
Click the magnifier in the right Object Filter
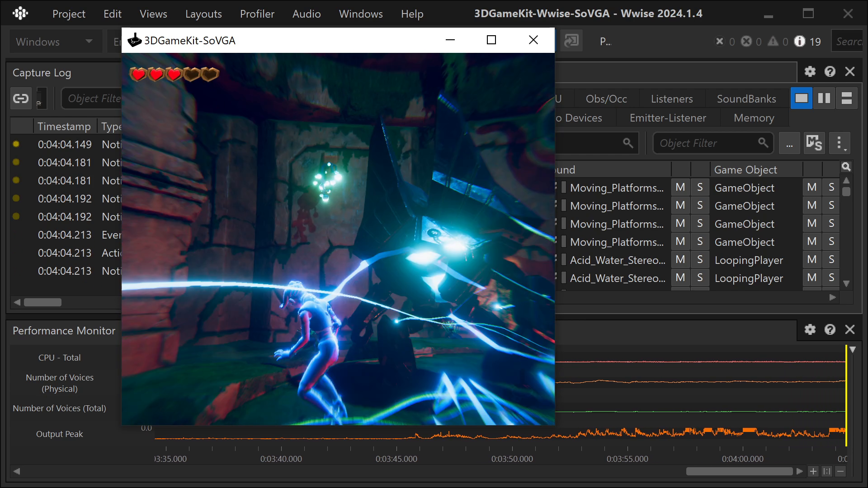[763, 143]
